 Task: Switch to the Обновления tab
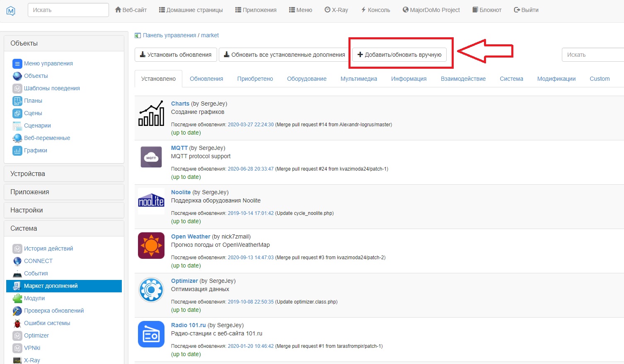pos(206,79)
